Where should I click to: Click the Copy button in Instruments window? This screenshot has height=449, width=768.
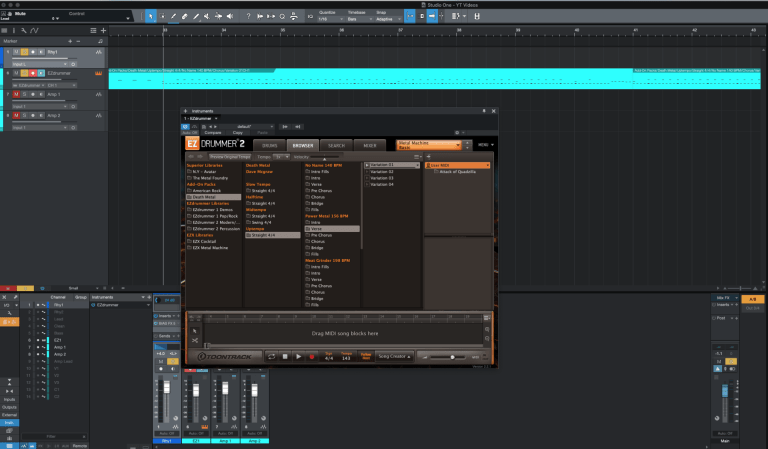[x=238, y=133]
